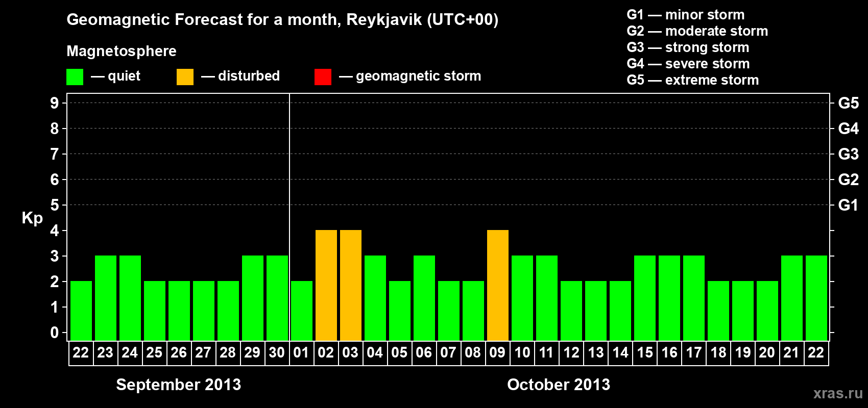Viewport: 868px width, 408px height.
Task: Click the "— geomagnetic storm" legend text
Action: coord(410,76)
